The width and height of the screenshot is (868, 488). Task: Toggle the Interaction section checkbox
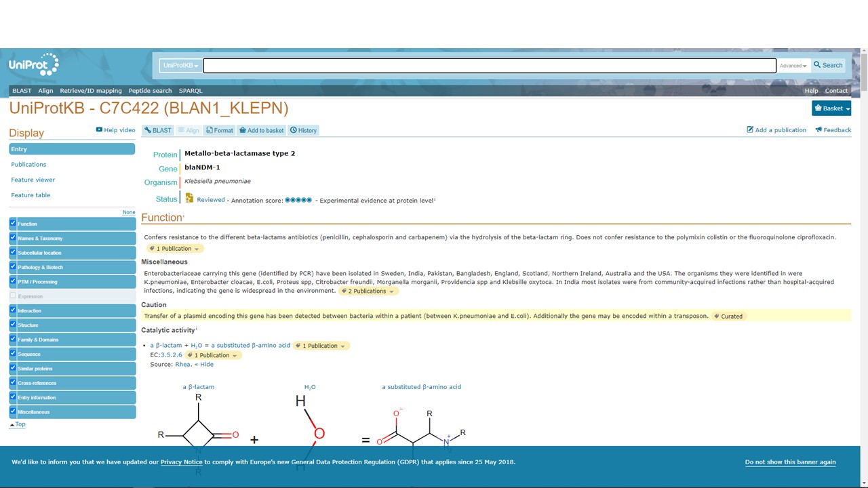point(13,310)
